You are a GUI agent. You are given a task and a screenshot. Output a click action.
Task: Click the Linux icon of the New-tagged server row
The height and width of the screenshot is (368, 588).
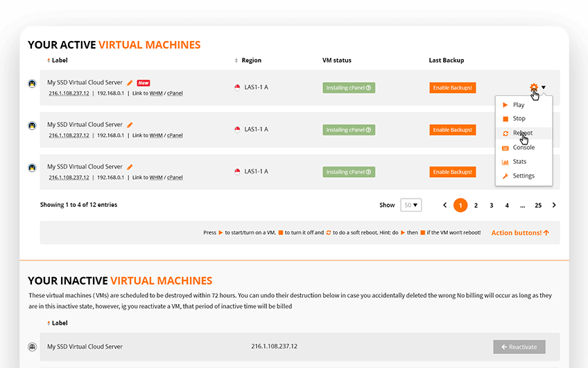click(x=33, y=83)
